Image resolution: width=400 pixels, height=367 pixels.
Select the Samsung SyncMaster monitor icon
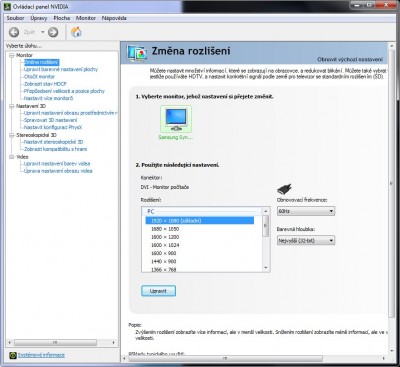coord(176,119)
